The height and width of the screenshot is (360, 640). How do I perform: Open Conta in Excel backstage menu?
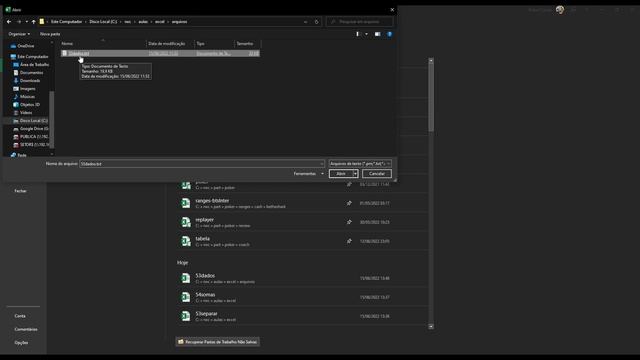pos(20,316)
